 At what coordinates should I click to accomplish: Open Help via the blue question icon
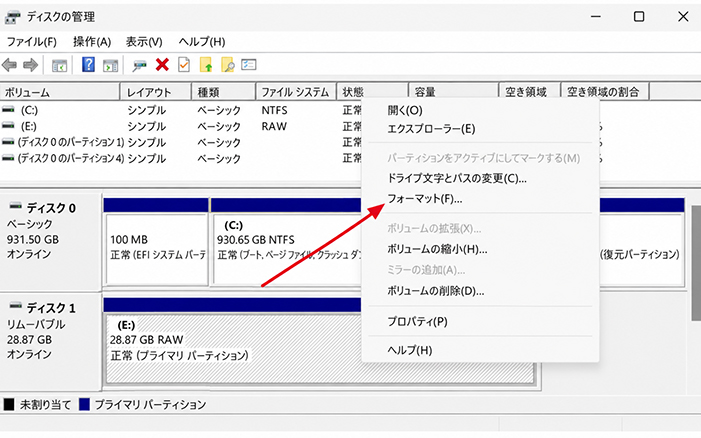click(88, 65)
